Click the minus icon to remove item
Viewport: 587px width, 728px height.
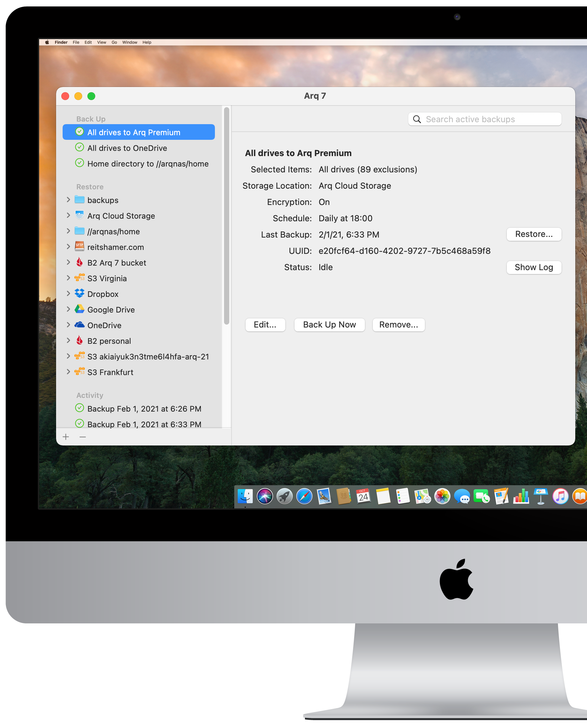click(x=83, y=437)
